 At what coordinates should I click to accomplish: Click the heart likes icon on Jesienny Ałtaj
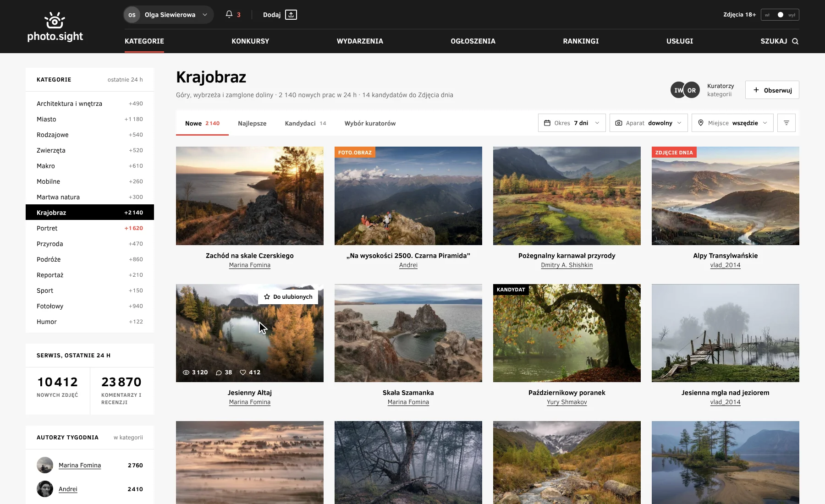click(243, 373)
